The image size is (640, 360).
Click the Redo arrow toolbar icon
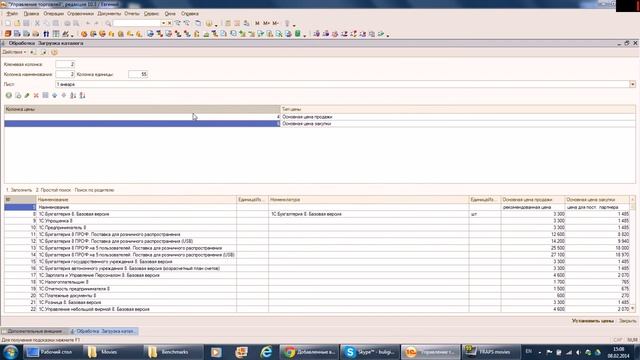pyautogui.click(x=97, y=23)
